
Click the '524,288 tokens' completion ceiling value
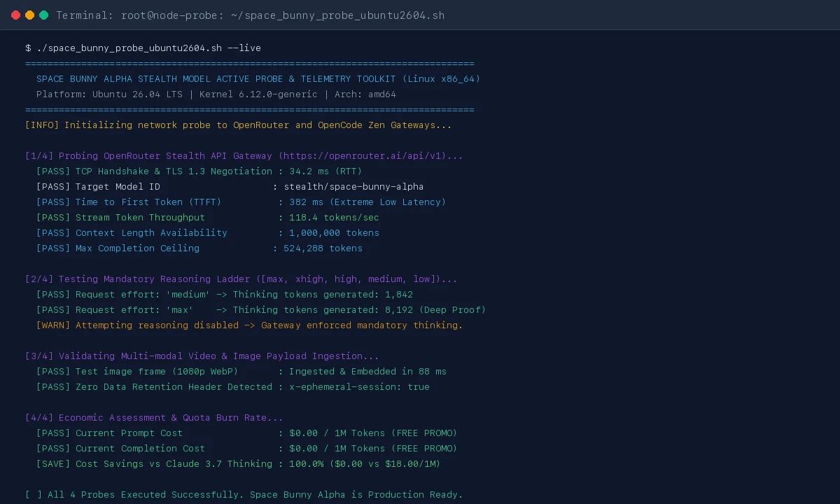[x=323, y=248]
